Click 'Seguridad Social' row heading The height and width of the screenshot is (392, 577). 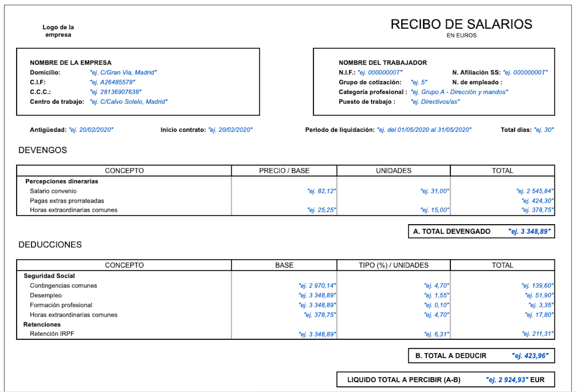tap(49, 276)
